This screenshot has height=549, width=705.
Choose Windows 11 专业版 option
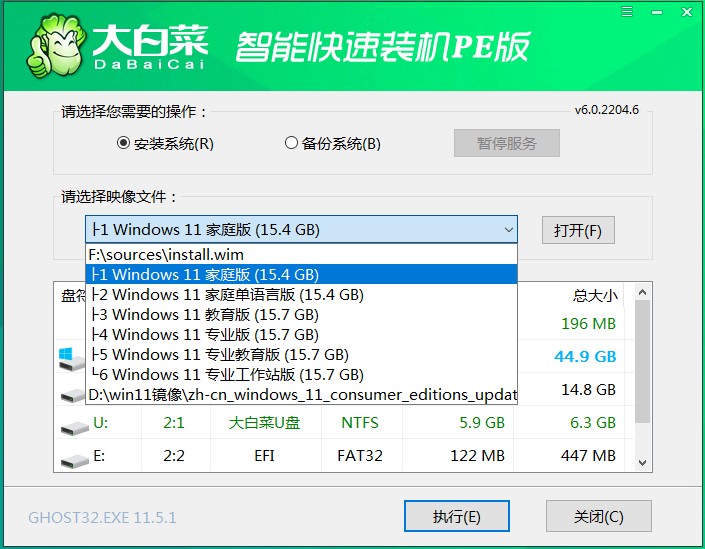point(301,335)
